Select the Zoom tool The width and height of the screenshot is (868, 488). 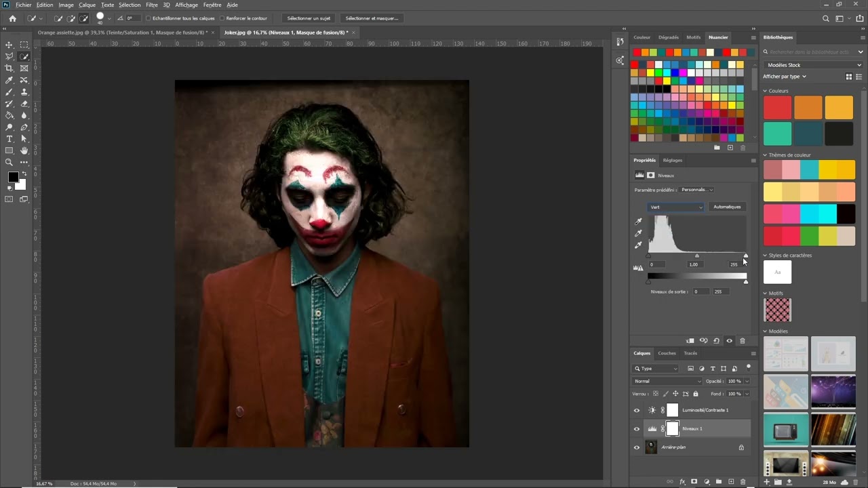pyautogui.click(x=9, y=163)
